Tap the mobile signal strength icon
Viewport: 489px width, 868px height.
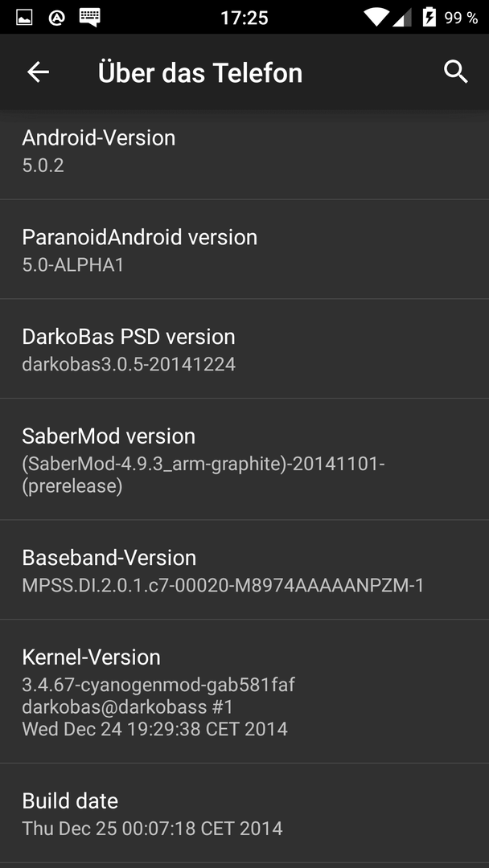point(402,18)
